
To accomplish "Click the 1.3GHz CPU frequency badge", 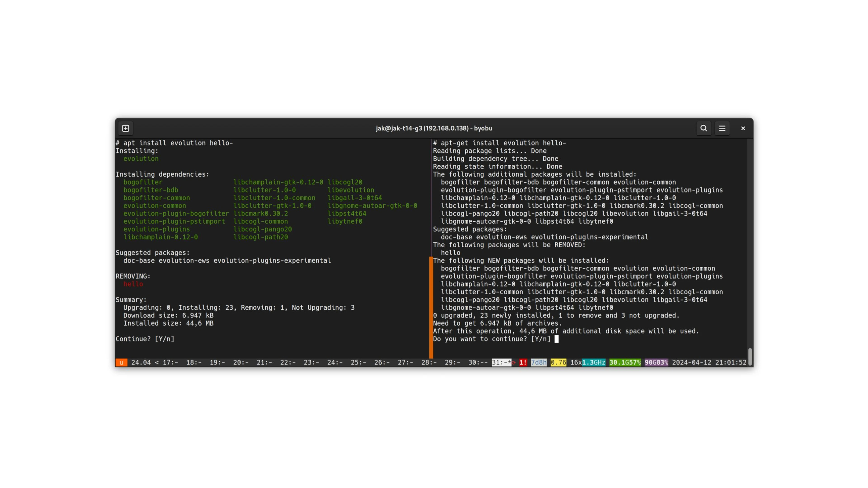I will pyautogui.click(x=593, y=362).
